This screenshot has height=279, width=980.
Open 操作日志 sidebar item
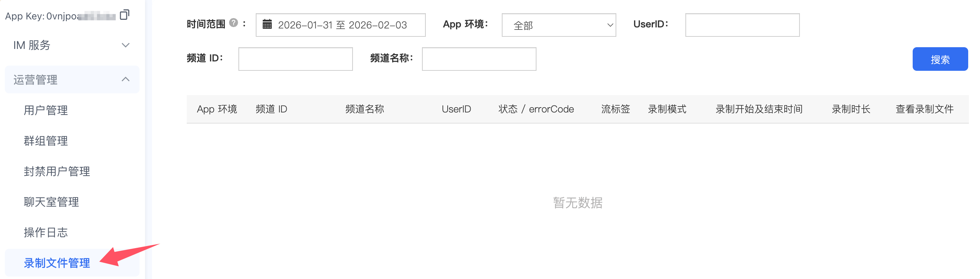coord(46,232)
